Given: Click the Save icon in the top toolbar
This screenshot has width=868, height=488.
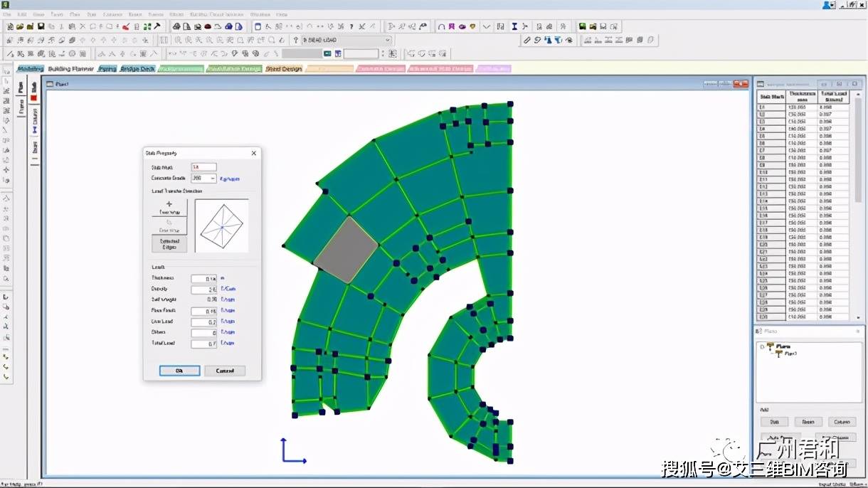Looking at the screenshot, I should tap(41, 26).
